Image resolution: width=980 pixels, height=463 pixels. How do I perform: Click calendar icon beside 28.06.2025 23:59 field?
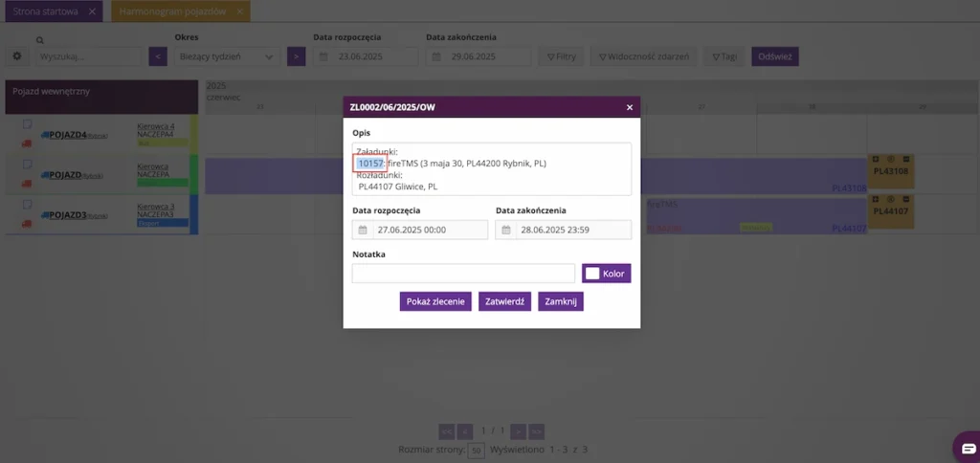506,230
